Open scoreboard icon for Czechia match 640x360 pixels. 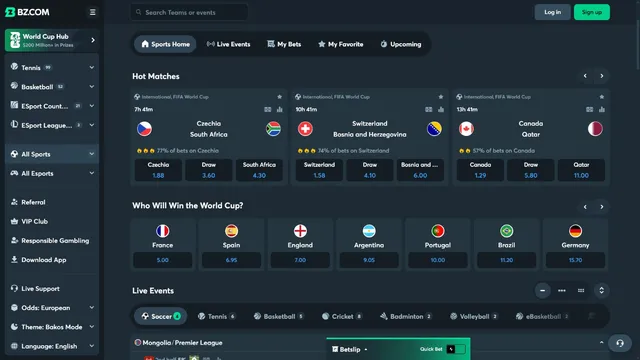pos(267,109)
